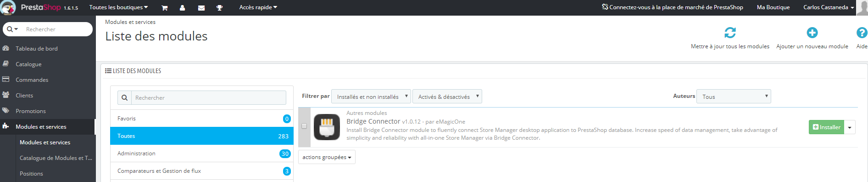The height and width of the screenshot is (182, 868).
Task: Click the refresh icon to update all modules
Action: pos(730,33)
